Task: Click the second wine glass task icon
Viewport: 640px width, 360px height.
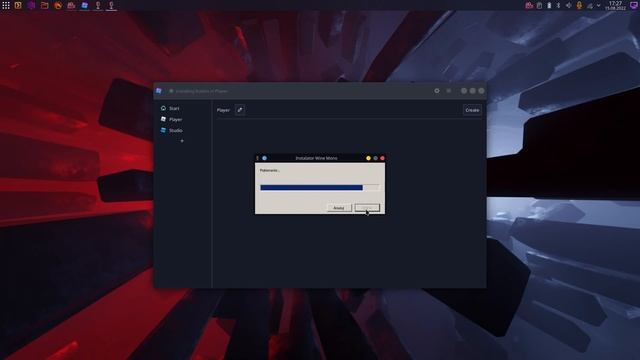Action: [111, 5]
